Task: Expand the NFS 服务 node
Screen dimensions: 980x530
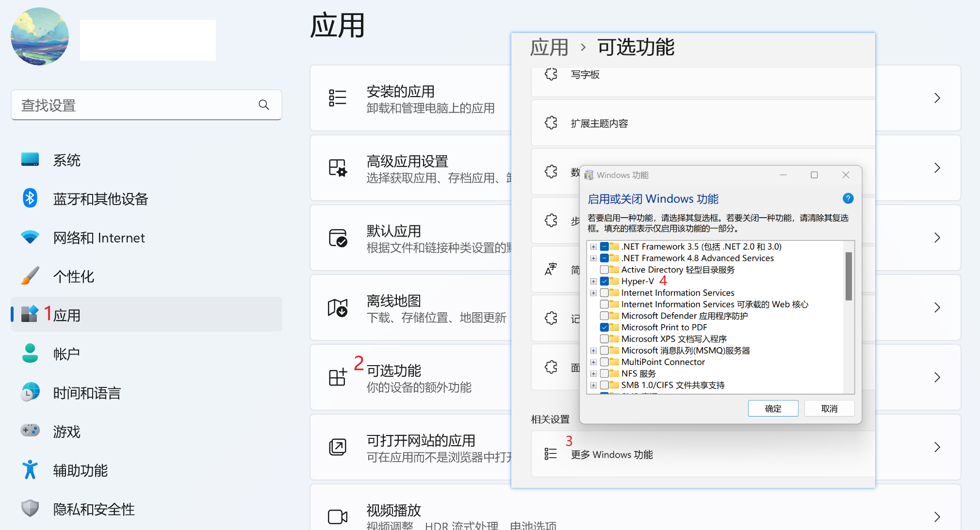Action: [x=593, y=373]
